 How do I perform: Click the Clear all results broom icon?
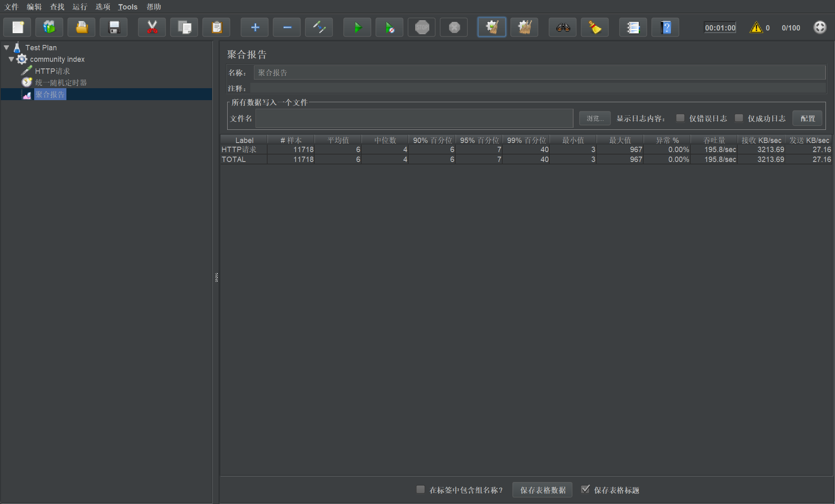[x=524, y=28]
